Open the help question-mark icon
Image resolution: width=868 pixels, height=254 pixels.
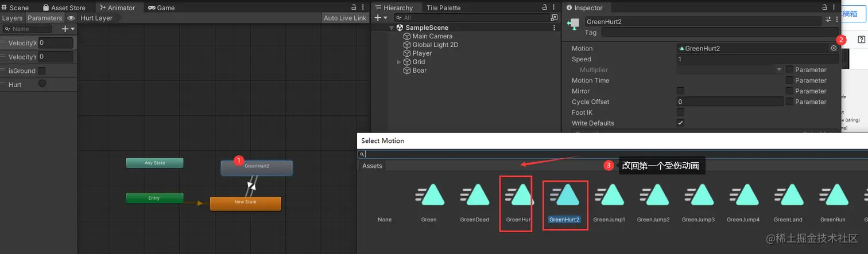click(861, 40)
